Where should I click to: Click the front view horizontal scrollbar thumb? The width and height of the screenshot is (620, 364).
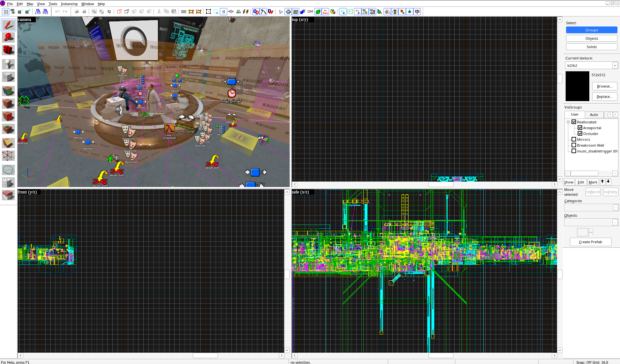click(x=205, y=355)
